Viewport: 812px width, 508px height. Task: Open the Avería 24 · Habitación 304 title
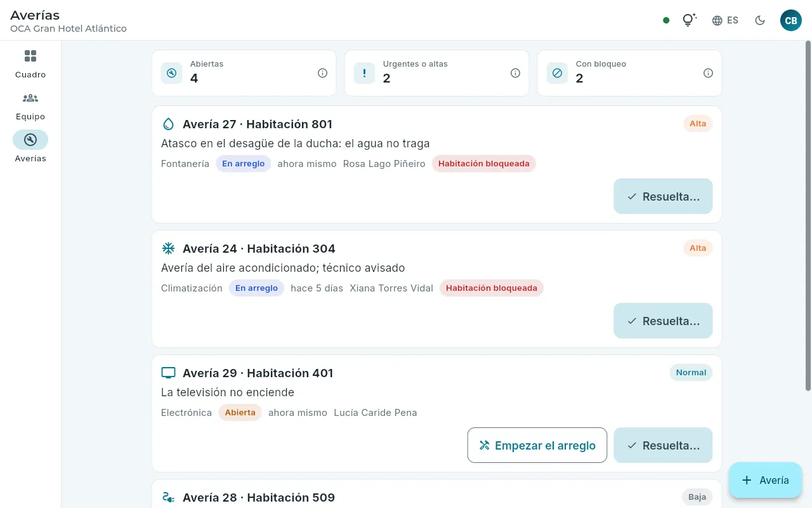tap(259, 248)
